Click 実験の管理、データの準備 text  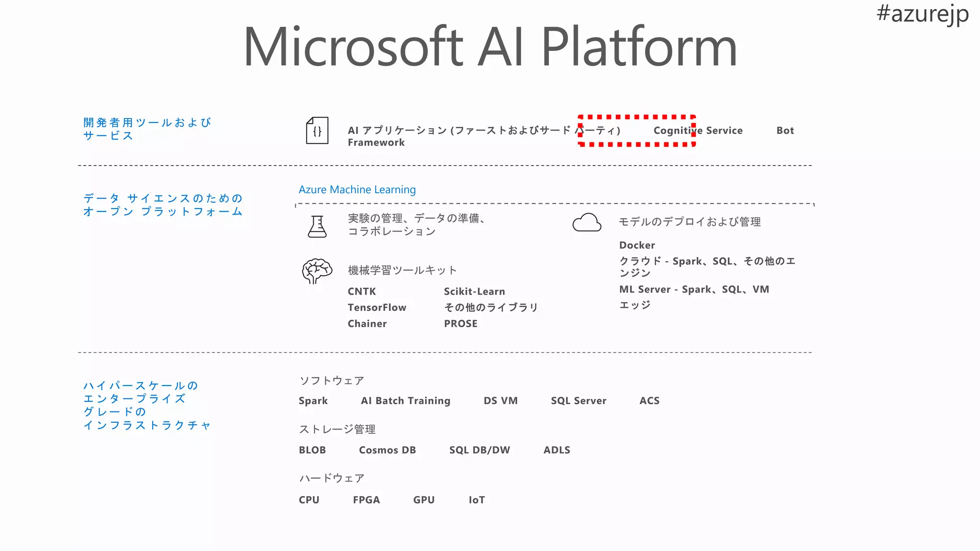click(417, 225)
